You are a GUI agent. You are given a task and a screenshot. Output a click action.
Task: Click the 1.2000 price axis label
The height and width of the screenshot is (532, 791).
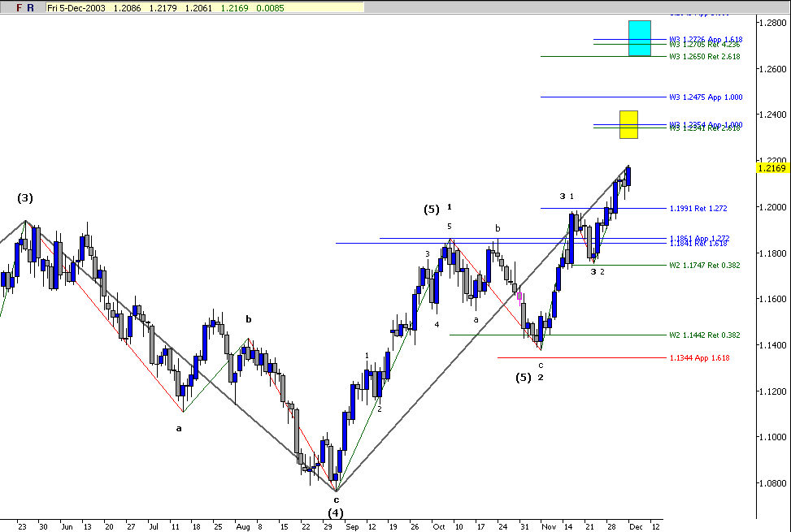(x=773, y=207)
